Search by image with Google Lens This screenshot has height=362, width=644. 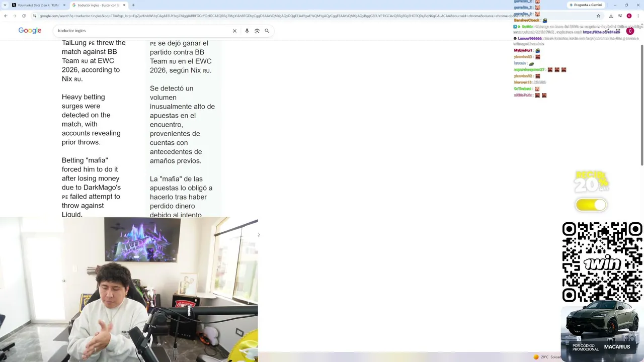coord(257,31)
